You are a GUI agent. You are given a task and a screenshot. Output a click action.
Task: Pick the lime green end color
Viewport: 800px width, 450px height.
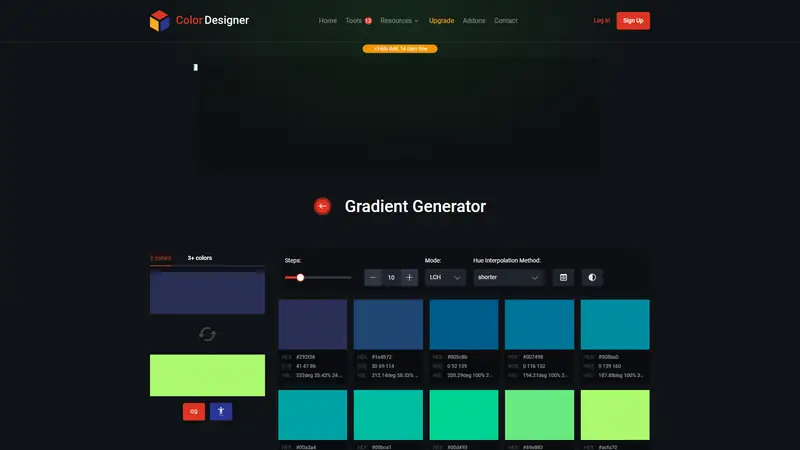(207, 376)
